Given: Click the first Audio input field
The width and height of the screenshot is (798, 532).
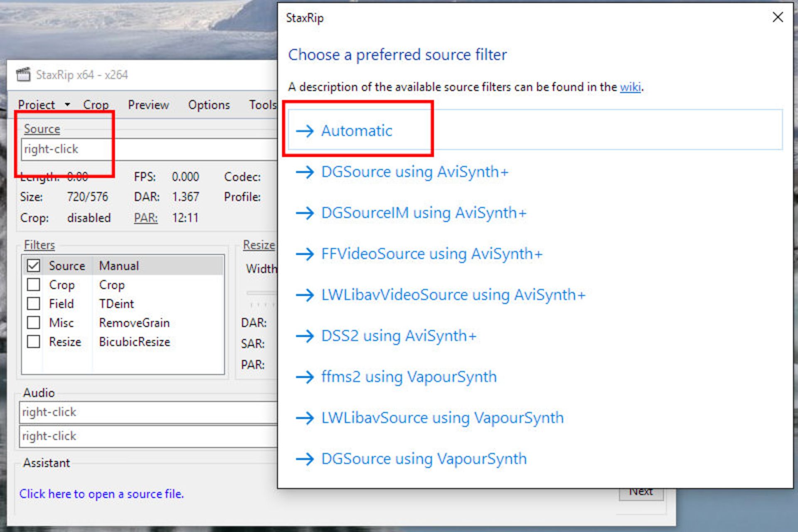Looking at the screenshot, I should click(x=148, y=412).
